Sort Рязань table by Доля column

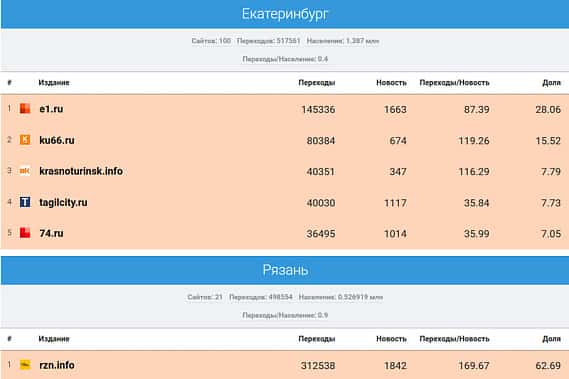click(x=552, y=339)
